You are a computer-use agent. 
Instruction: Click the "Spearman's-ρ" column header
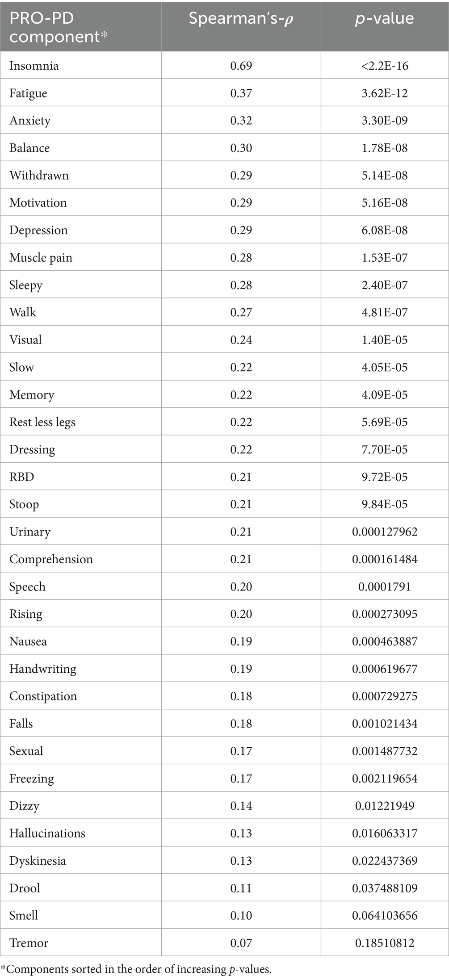pyautogui.click(x=241, y=18)
